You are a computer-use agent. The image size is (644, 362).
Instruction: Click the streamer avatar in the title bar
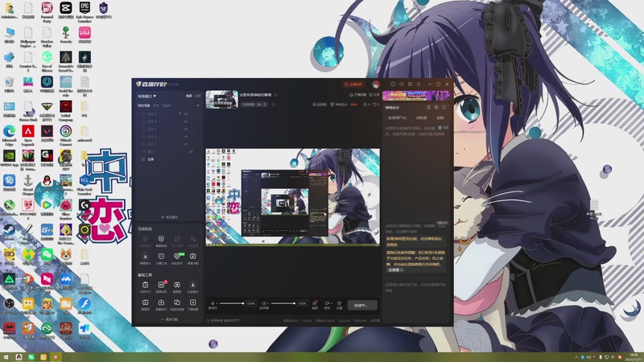coord(376,84)
